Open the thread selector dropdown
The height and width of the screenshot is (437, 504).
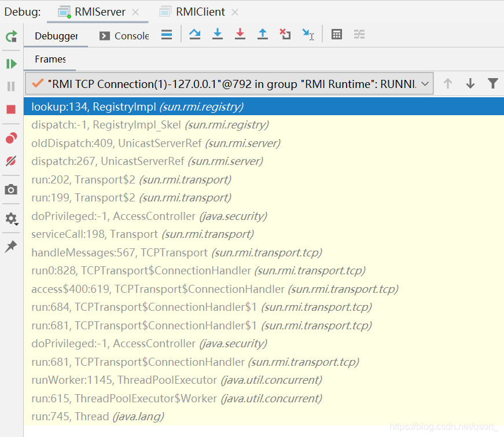point(229,84)
